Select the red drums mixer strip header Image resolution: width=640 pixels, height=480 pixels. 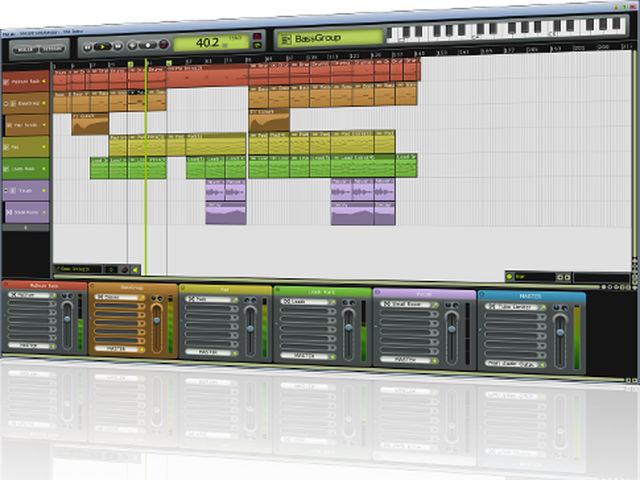coord(44,285)
